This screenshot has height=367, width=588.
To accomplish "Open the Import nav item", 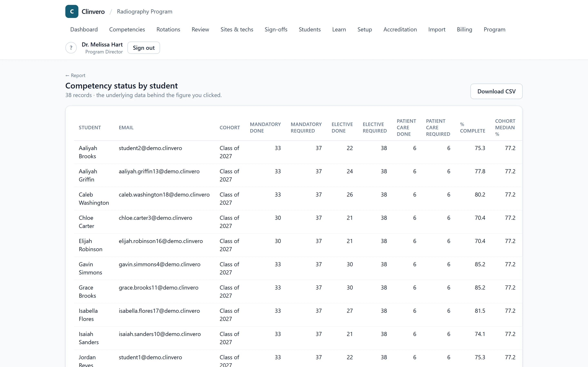I will click(x=437, y=29).
